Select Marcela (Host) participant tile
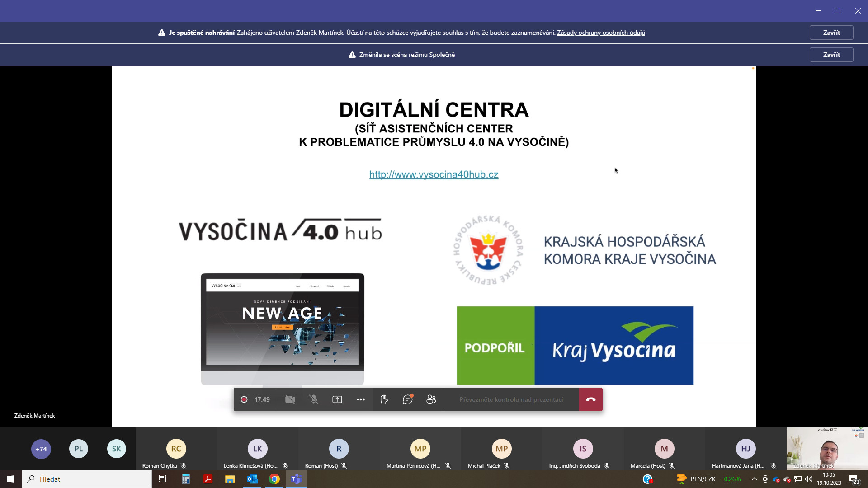 (665, 449)
